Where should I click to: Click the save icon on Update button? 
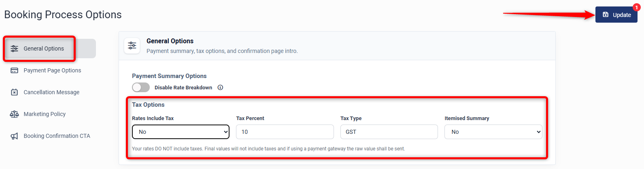[x=606, y=15]
